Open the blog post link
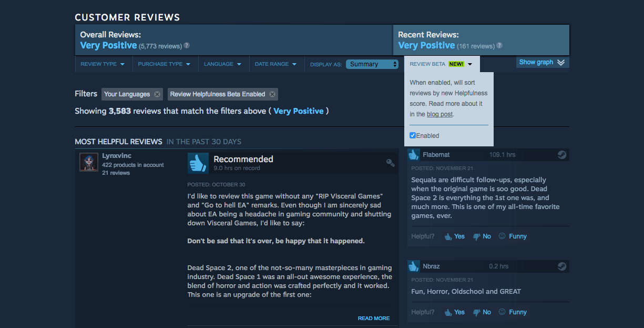 tap(439, 114)
